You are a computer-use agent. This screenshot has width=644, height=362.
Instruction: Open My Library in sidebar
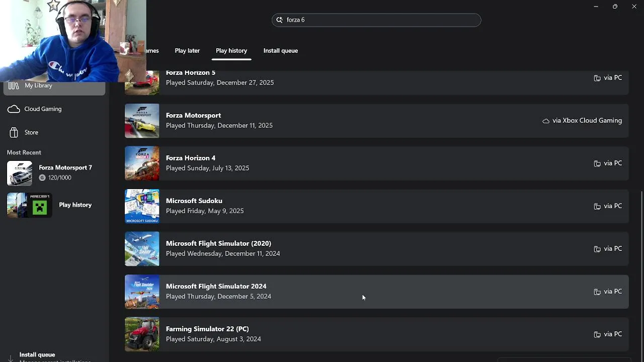pyautogui.click(x=54, y=86)
